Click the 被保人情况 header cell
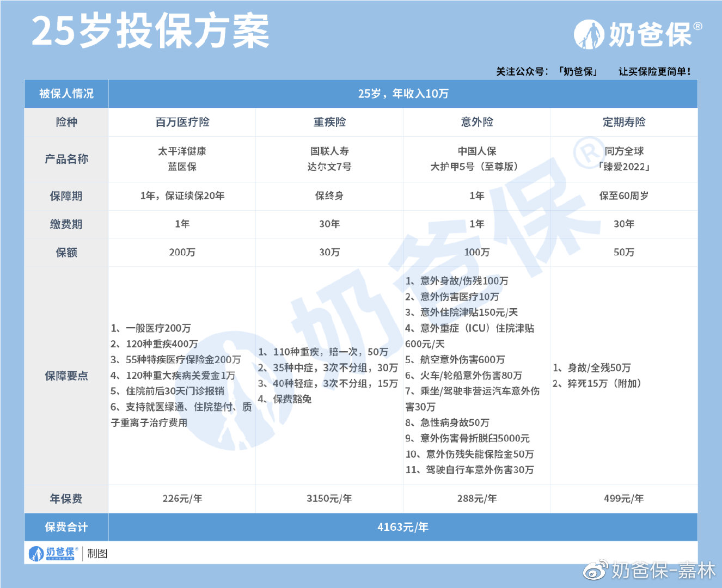The image size is (722, 588). pos(66,94)
